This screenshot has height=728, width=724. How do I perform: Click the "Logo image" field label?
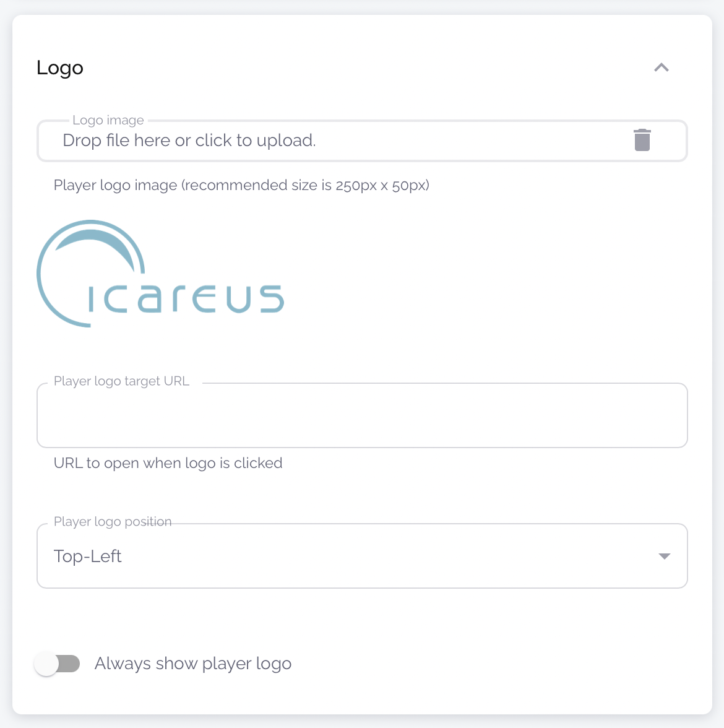click(108, 120)
